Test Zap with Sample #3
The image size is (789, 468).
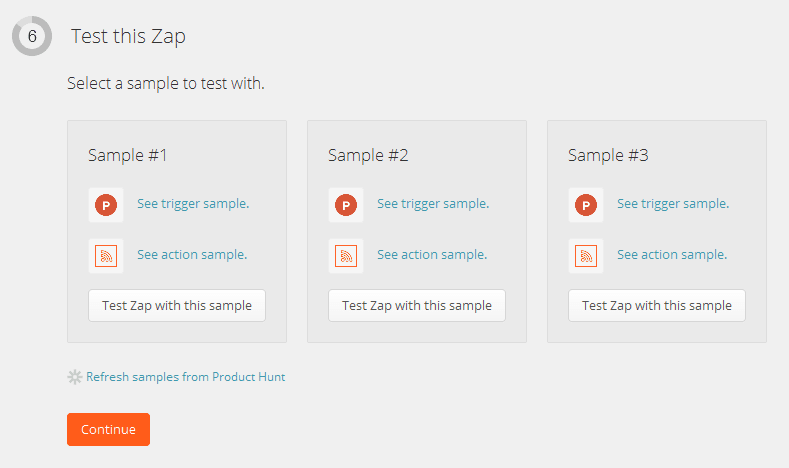click(657, 305)
